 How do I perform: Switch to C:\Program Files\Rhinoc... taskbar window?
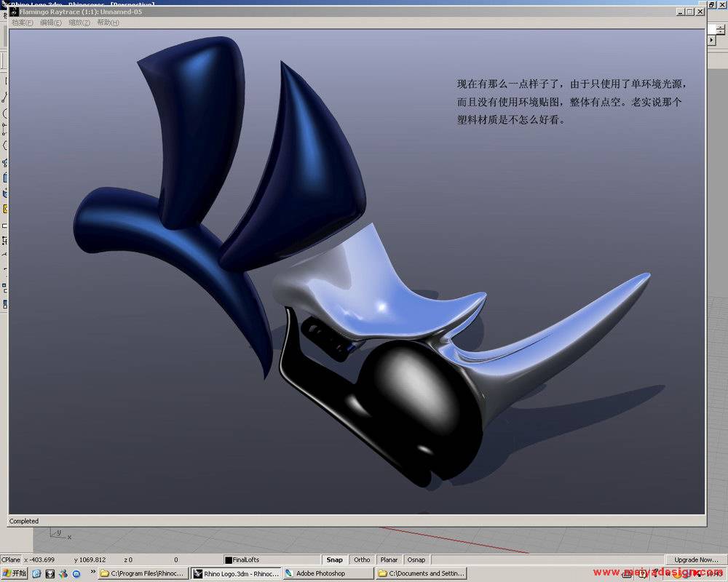click(143, 574)
